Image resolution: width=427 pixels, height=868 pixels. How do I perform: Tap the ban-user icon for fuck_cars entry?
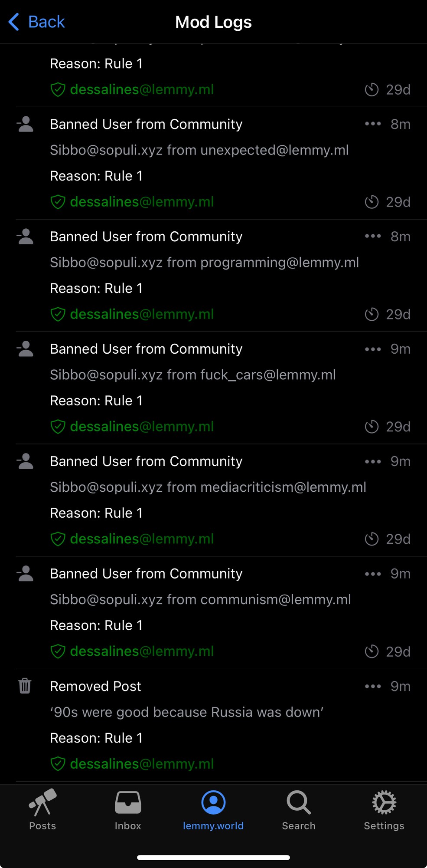(x=25, y=349)
